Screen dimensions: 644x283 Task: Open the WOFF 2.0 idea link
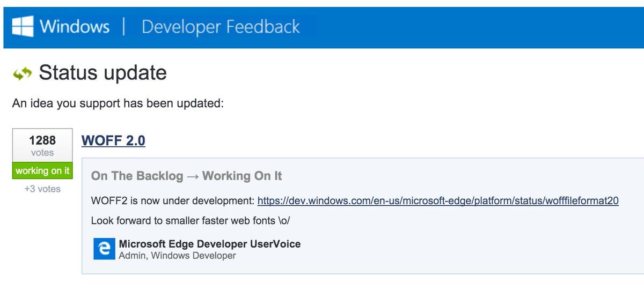pos(113,140)
